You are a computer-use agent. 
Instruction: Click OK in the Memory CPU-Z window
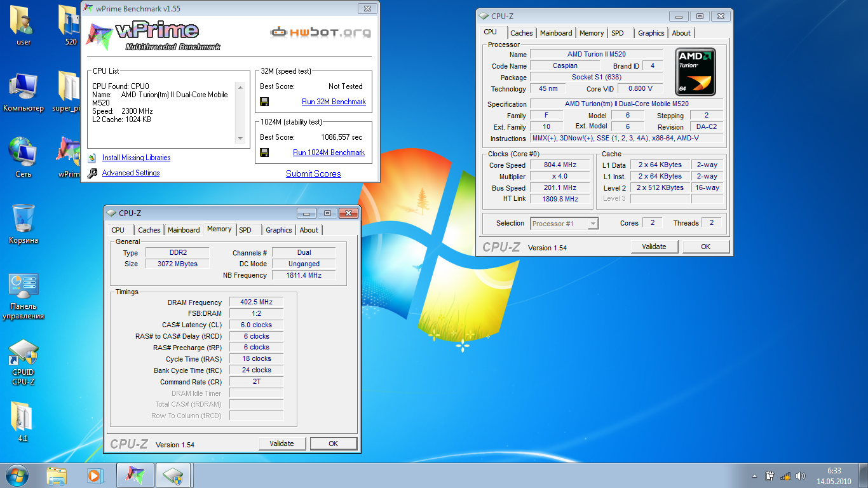click(333, 444)
